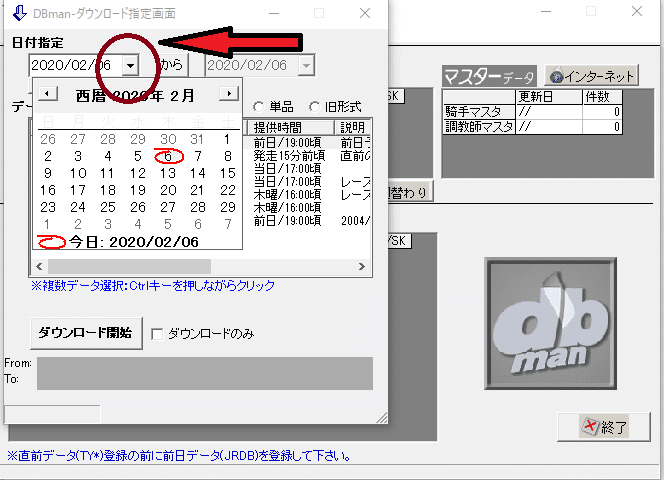The height and width of the screenshot is (480, 664).
Task: Click the From/To gray progress area
Action: coord(205,373)
